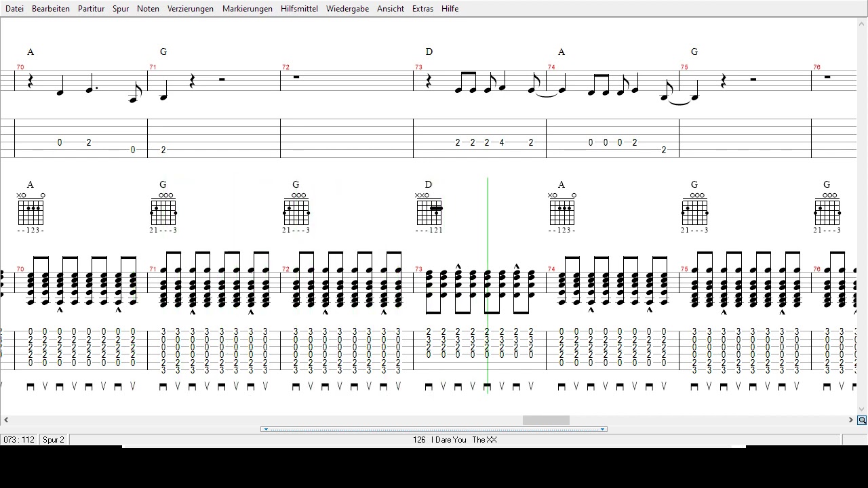Click the left handle of the range slider

pos(266,429)
